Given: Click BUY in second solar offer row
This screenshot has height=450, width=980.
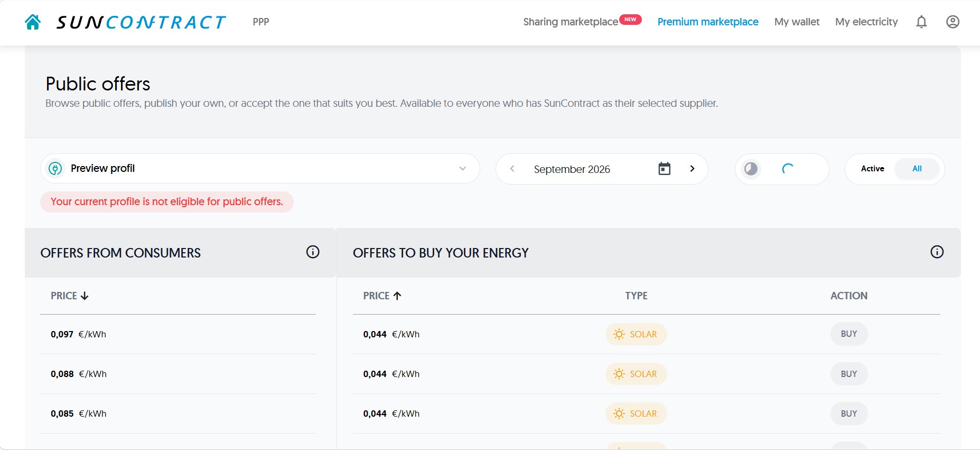Looking at the screenshot, I should pyautogui.click(x=849, y=374).
